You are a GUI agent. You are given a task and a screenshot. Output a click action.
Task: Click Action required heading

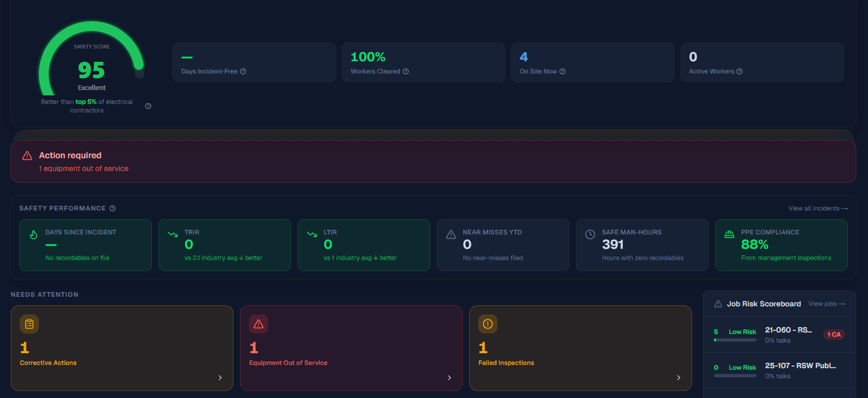70,156
